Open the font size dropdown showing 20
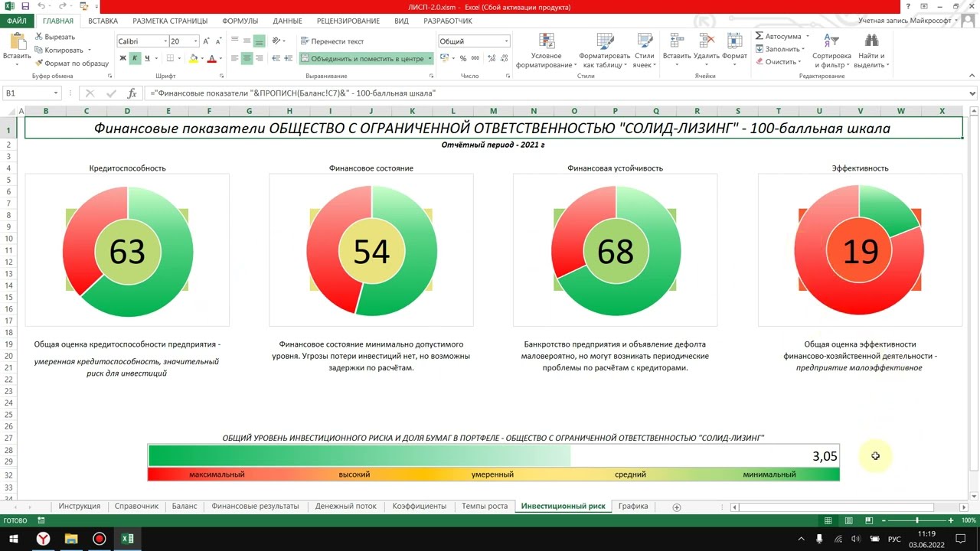 coord(195,41)
